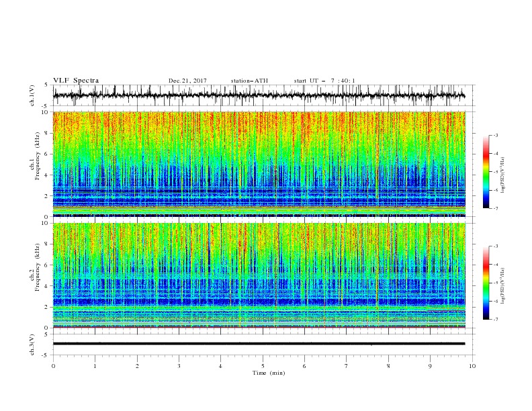The height and width of the screenshot is (411, 532).
Task: Click the "9" tick on the time axis
Action: tap(430, 366)
